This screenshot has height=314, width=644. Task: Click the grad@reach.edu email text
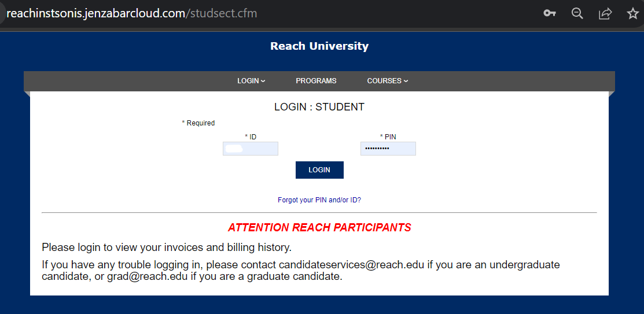[x=148, y=276]
